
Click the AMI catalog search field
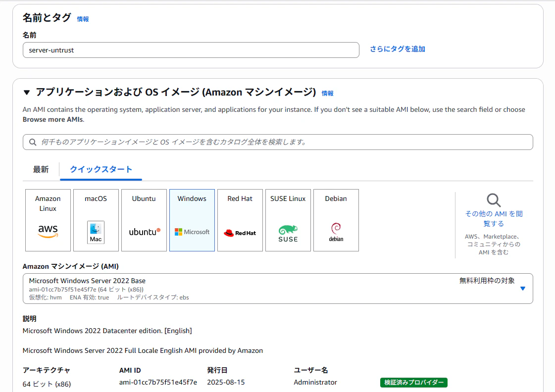click(x=278, y=142)
